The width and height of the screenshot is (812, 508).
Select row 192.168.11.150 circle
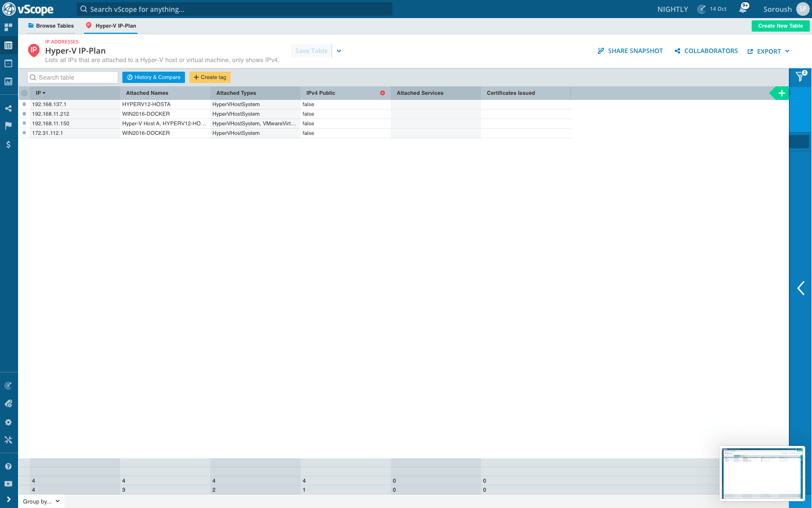point(24,123)
